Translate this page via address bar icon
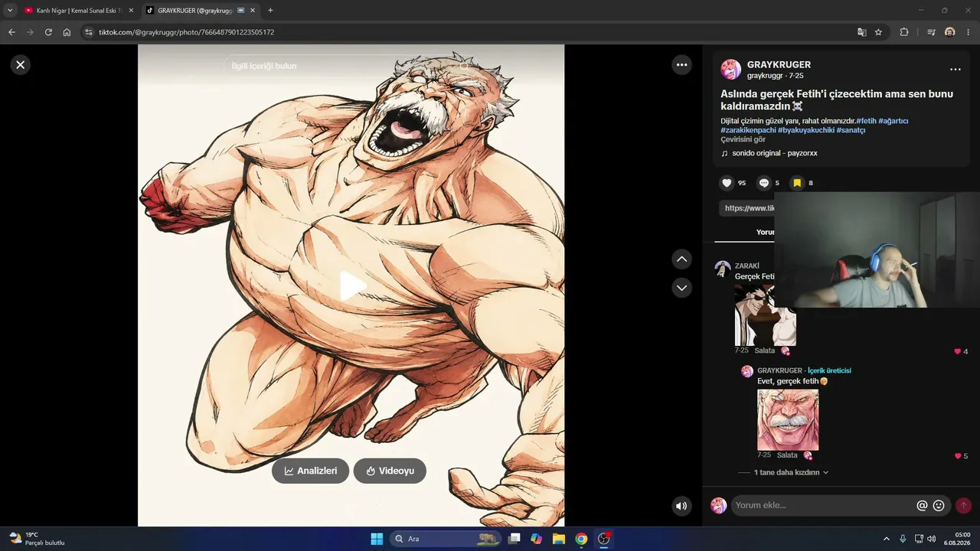Viewport: 980px width, 551px height. 862,32
